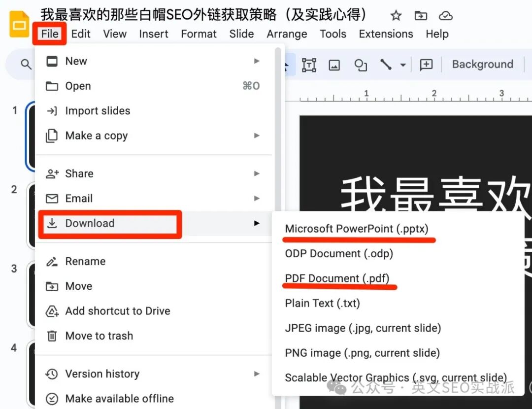Choose the shape tool icon
The image size is (532, 409).
click(360, 65)
